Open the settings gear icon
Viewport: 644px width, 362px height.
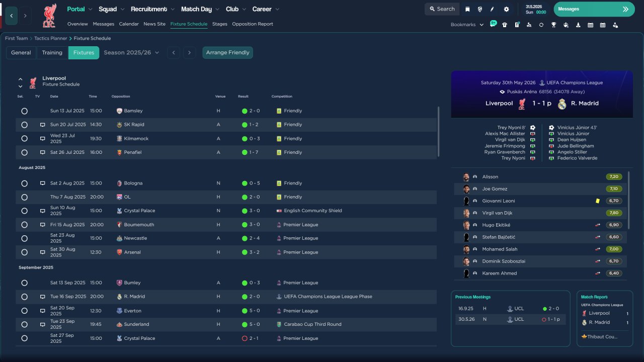click(506, 9)
